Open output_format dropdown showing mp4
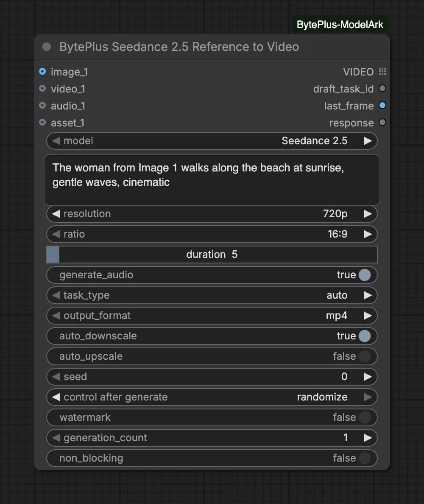This screenshot has height=504, width=424. tap(212, 316)
